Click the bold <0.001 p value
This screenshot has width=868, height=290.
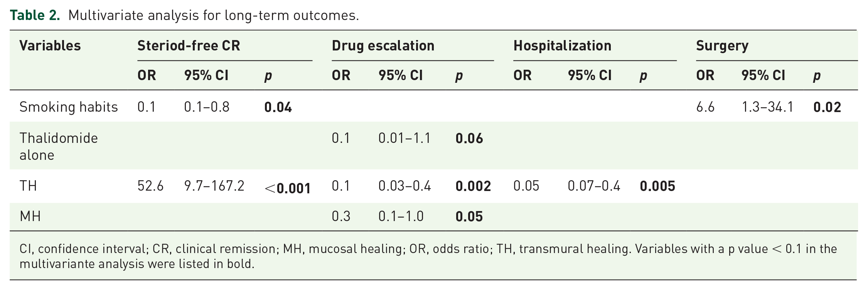(x=288, y=188)
